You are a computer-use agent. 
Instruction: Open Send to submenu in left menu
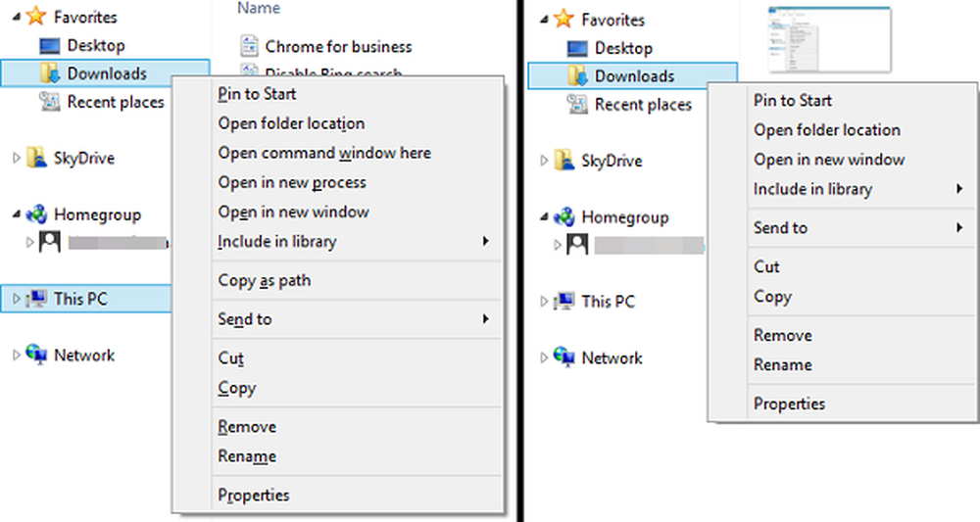tap(338, 319)
